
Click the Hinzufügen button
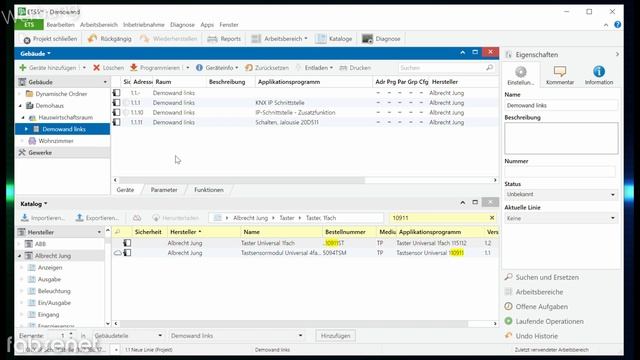pos(335,336)
